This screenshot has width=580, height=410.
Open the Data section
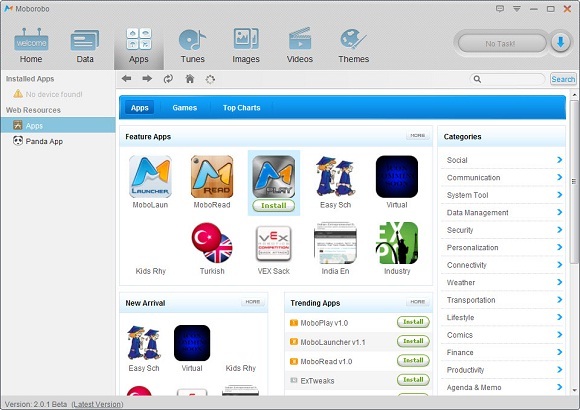(x=85, y=46)
